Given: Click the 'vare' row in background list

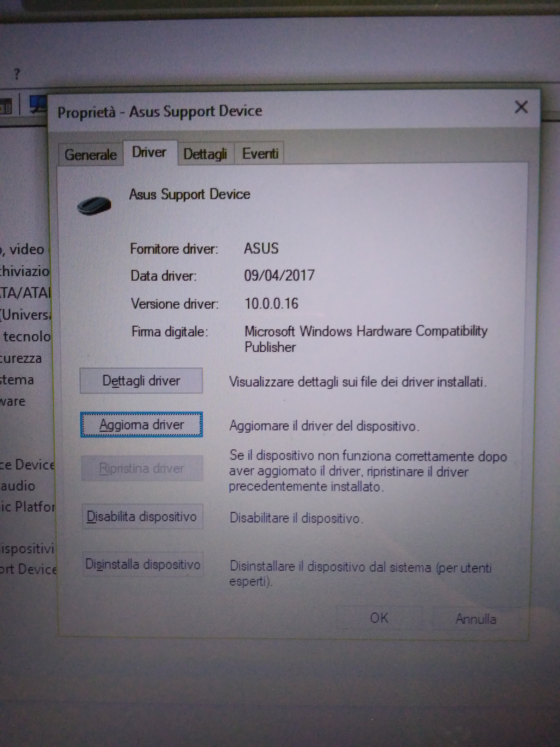Looking at the screenshot, I should (13, 401).
